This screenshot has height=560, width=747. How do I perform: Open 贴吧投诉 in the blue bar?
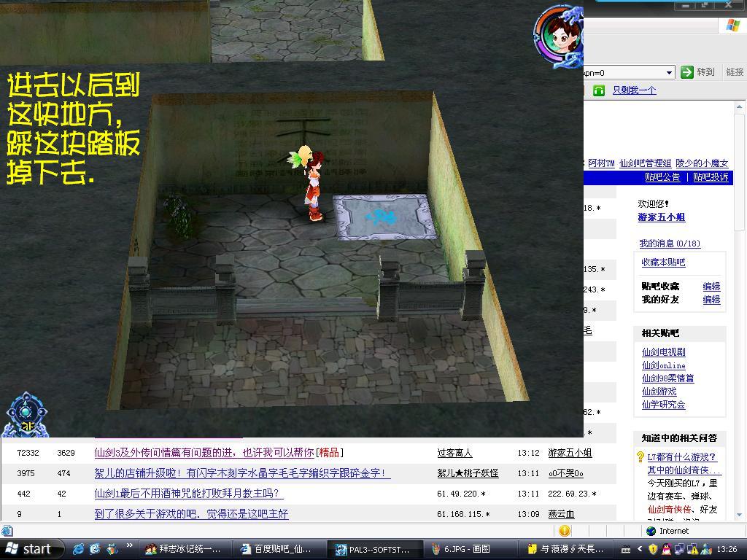pos(711,177)
